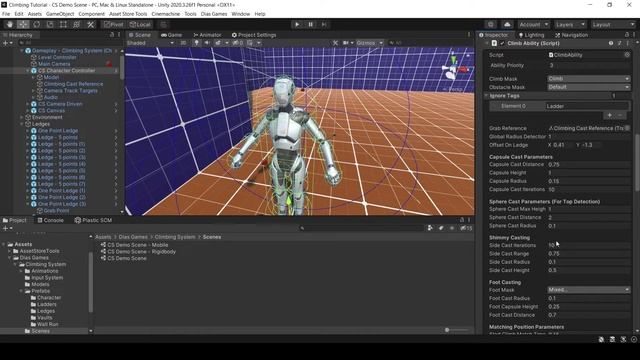Open Hierarchy create plus button

coord(7,43)
